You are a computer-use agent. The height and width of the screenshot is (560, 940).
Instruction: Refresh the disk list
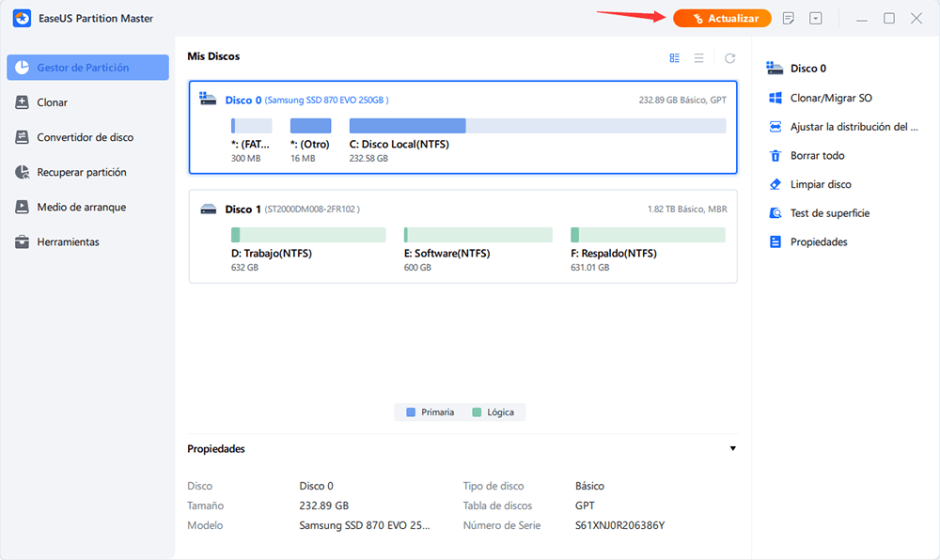point(729,58)
